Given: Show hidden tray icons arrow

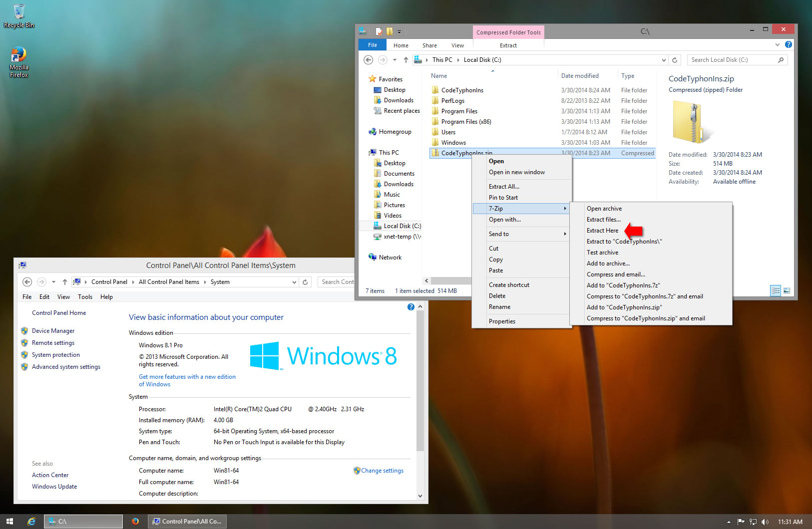Looking at the screenshot, I should point(729,522).
